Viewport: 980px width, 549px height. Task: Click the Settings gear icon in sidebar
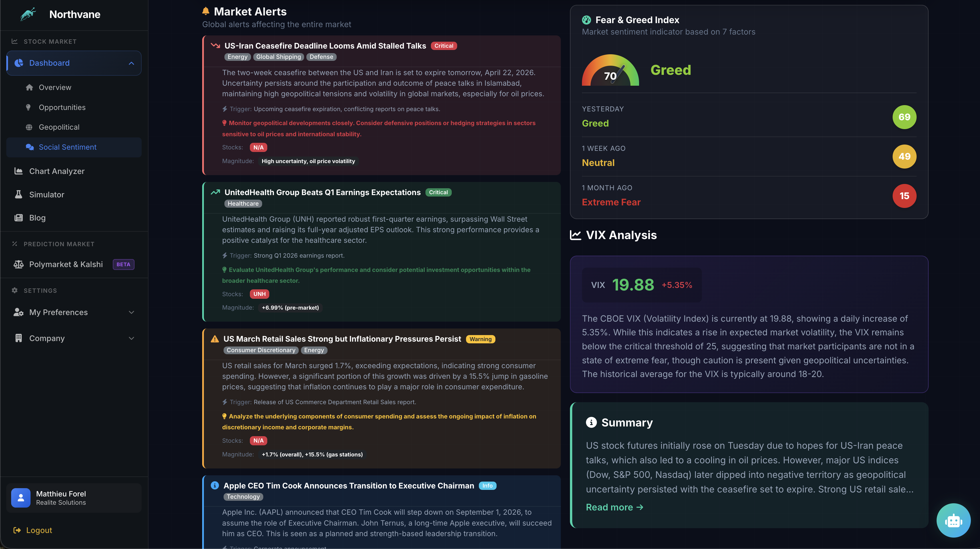tap(15, 290)
